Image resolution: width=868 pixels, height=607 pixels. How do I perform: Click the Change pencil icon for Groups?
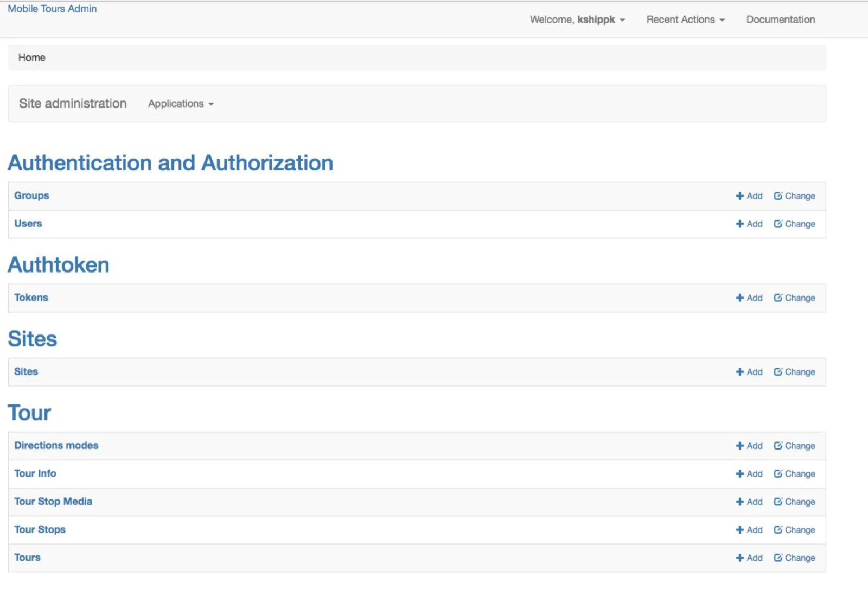click(778, 196)
